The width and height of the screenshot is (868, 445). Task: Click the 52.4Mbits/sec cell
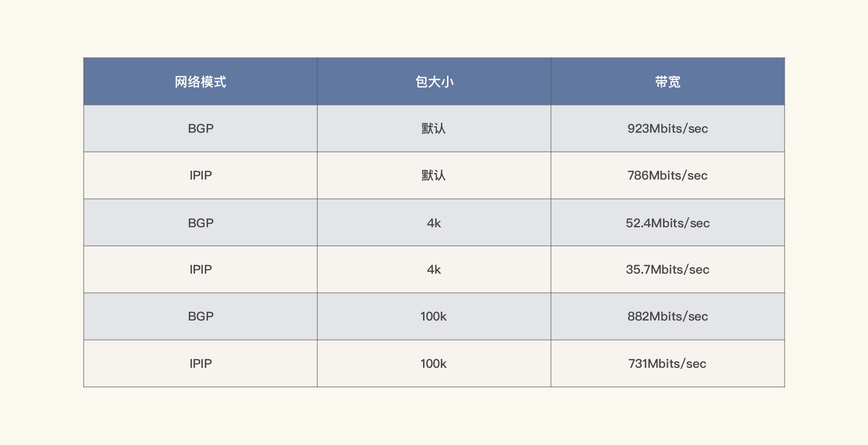tap(667, 223)
